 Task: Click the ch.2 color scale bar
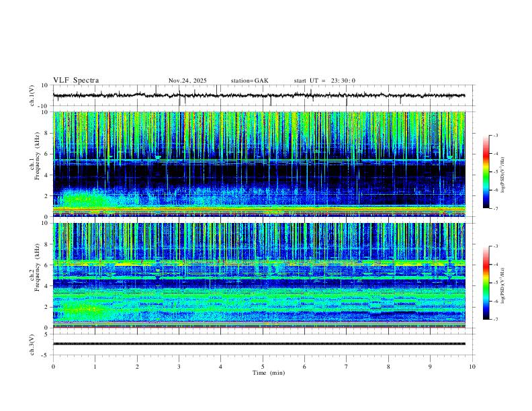(x=486, y=283)
